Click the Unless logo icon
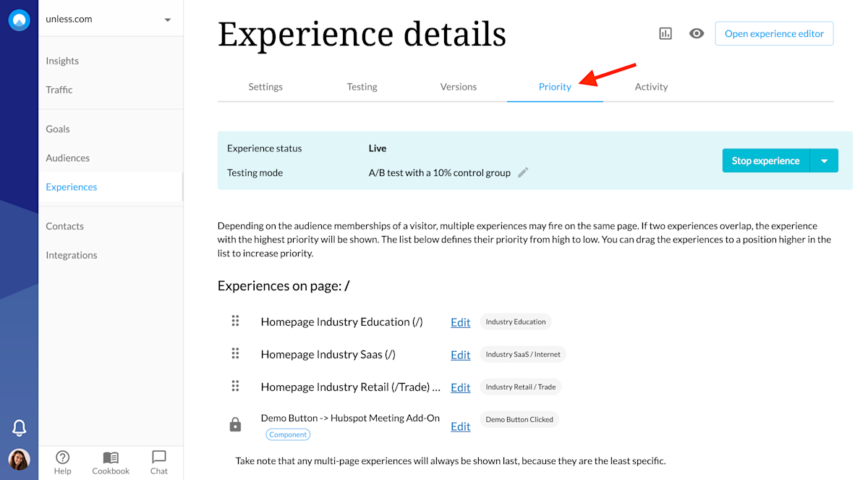This screenshot has width=868, height=480. tap(19, 20)
